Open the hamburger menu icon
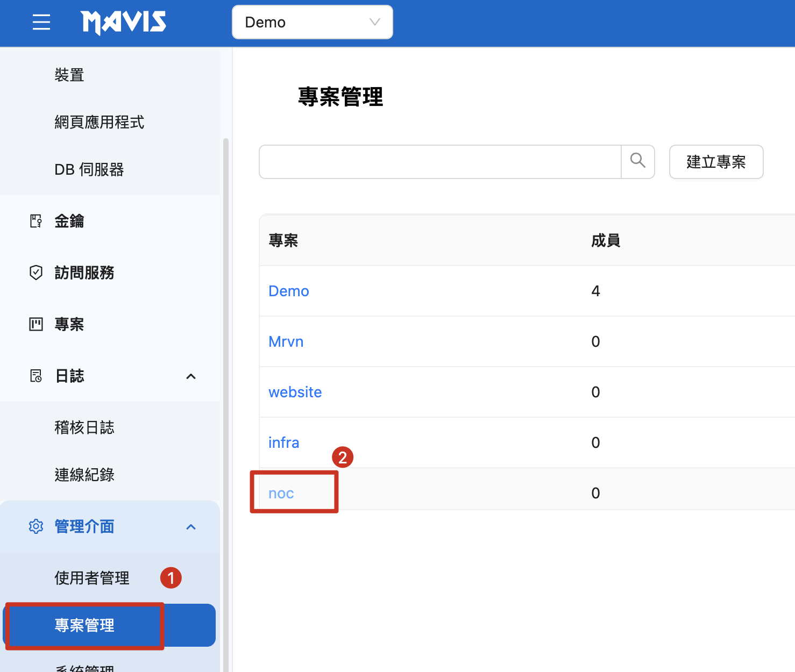 click(x=41, y=23)
